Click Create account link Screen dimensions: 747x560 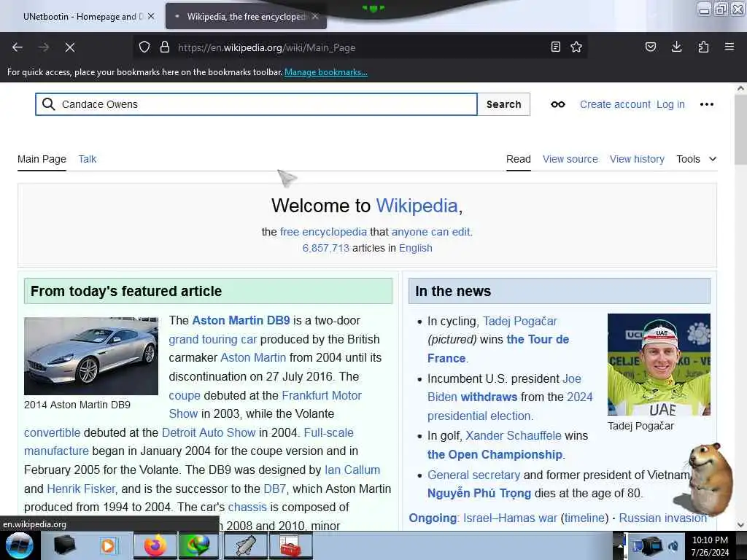615,104
